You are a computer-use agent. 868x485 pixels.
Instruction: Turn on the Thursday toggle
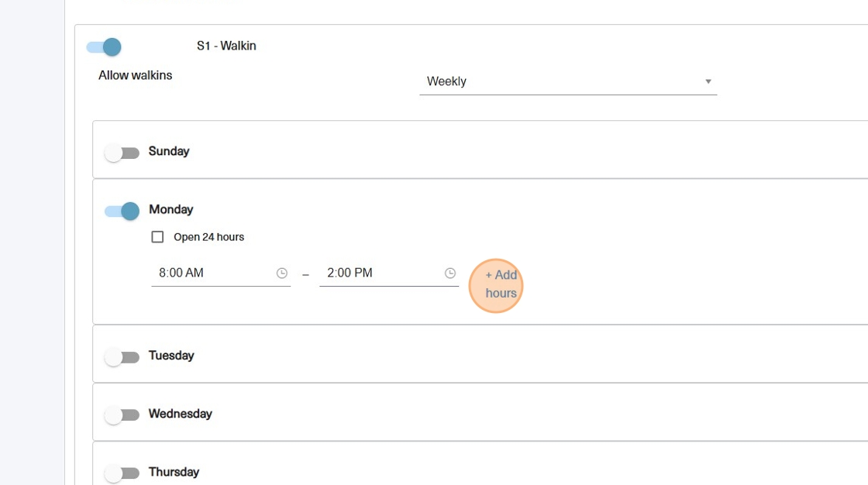tap(122, 473)
